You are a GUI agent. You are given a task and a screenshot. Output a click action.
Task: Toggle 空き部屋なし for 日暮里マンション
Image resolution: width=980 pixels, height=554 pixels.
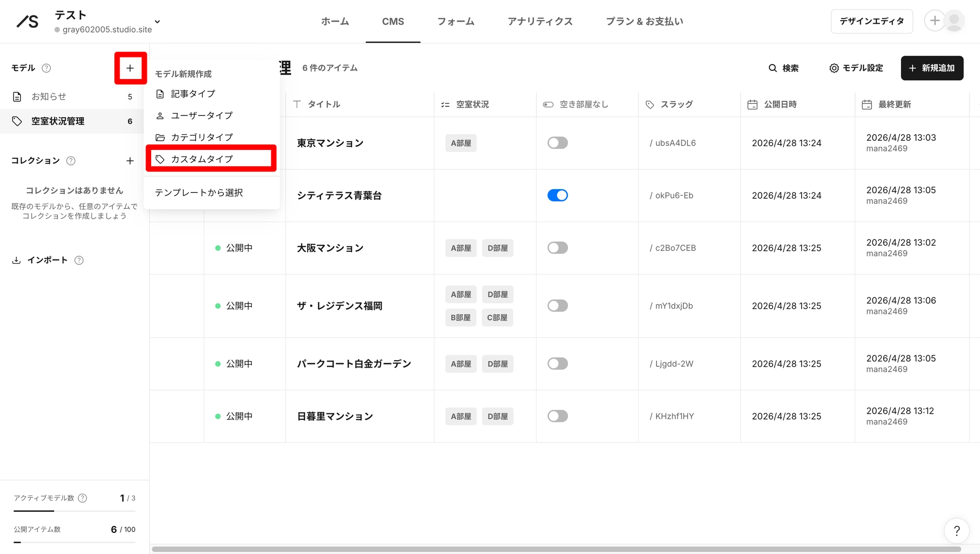pyautogui.click(x=557, y=416)
